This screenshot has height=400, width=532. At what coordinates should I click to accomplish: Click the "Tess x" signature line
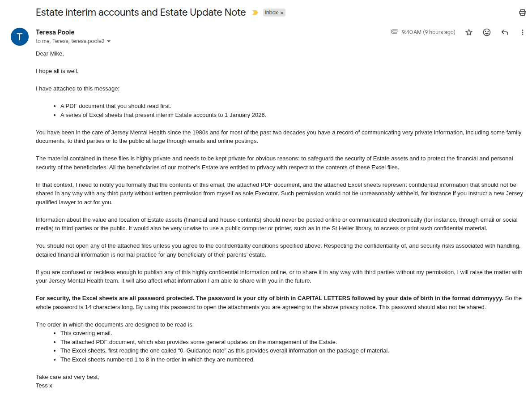point(44,386)
